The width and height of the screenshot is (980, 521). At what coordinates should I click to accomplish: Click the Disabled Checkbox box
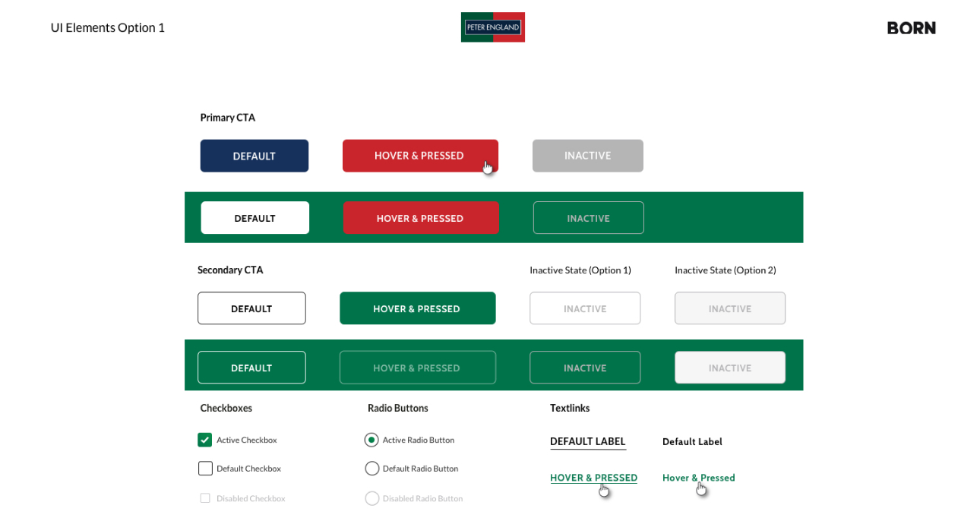205,498
